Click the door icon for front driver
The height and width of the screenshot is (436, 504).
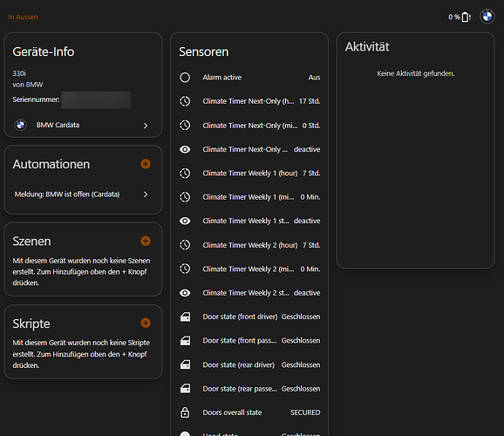click(x=185, y=317)
